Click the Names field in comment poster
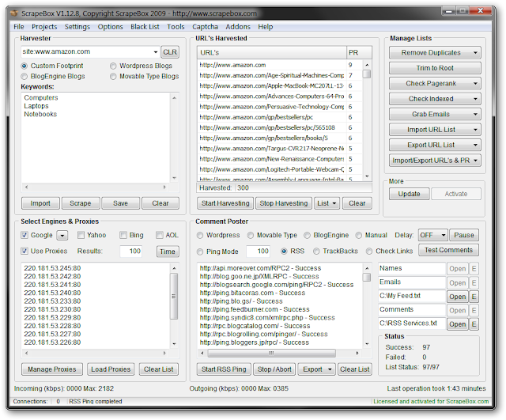The width and height of the screenshot is (506, 420). coord(412,269)
